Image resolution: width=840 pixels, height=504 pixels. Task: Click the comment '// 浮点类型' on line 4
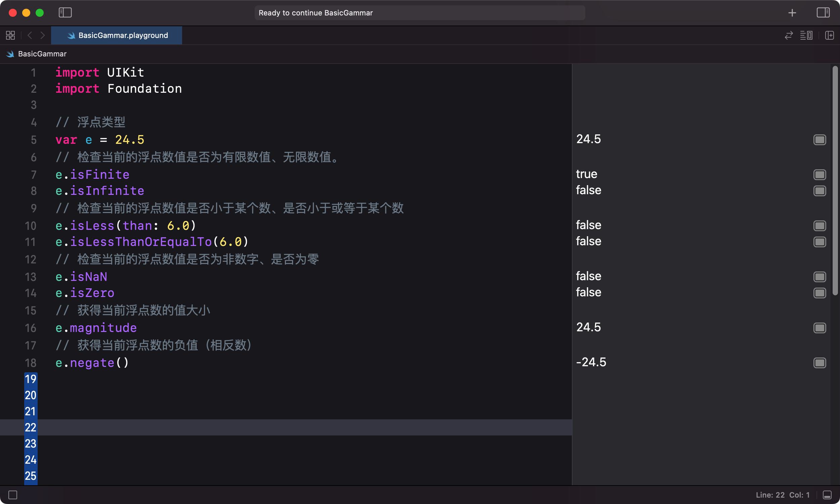[90, 122]
